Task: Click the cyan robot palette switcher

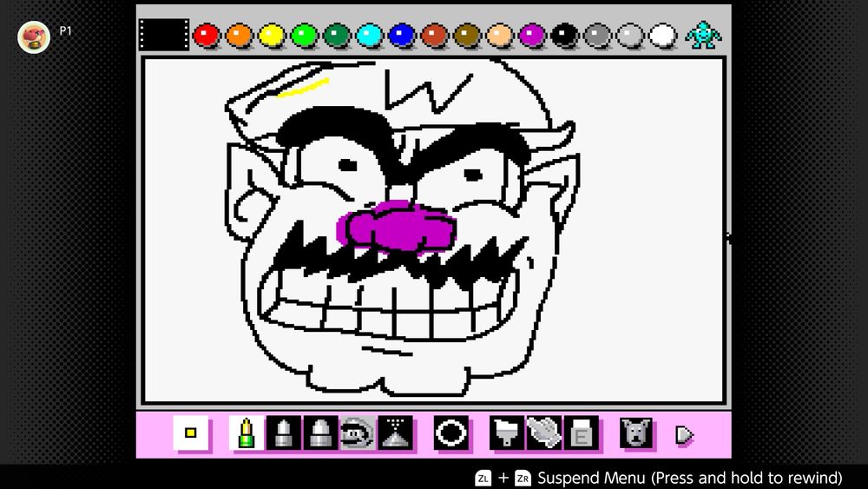Action: pyautogui.click(x=703, y=36)
